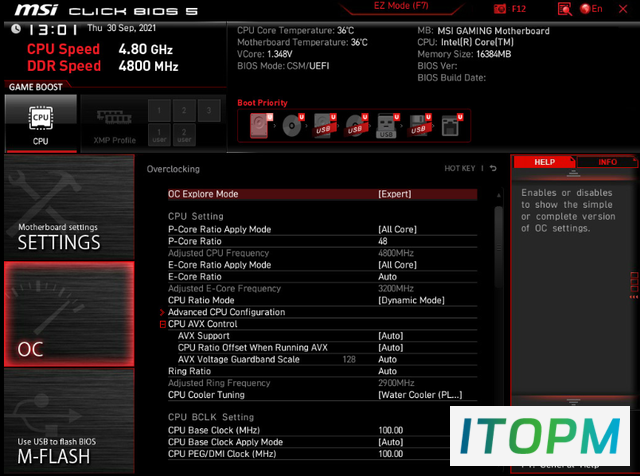The height and width of the screenshot is (476, 640).
Task: Click the HOT KEY label
Action: point(460,168)
